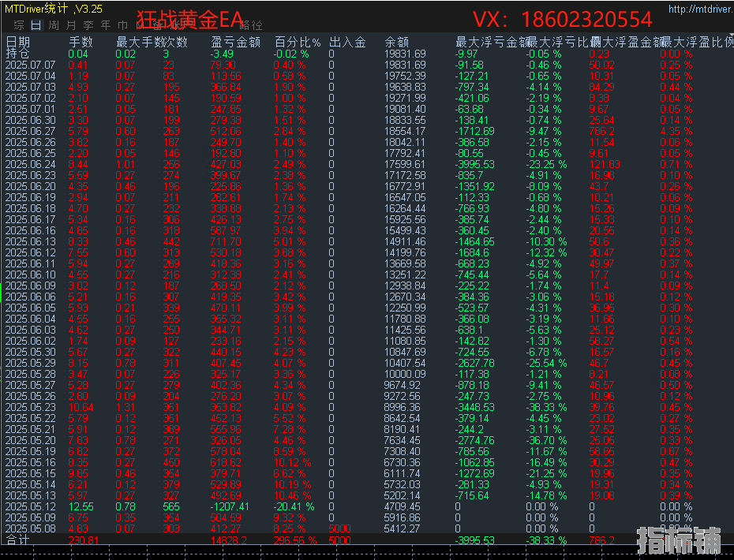Click the 次数 column header
The height and width of the screenshot is (560, 734).
(175, 42)
